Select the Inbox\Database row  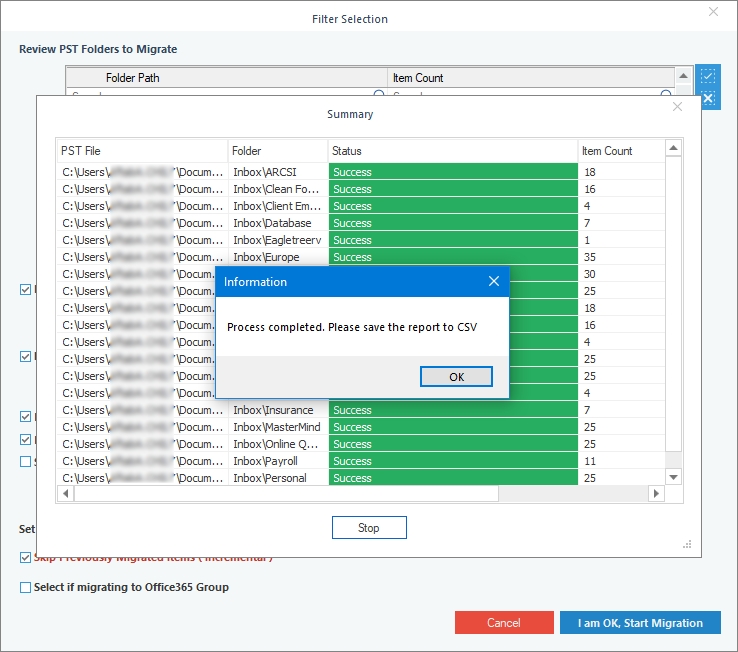click(x=361, y=223)
